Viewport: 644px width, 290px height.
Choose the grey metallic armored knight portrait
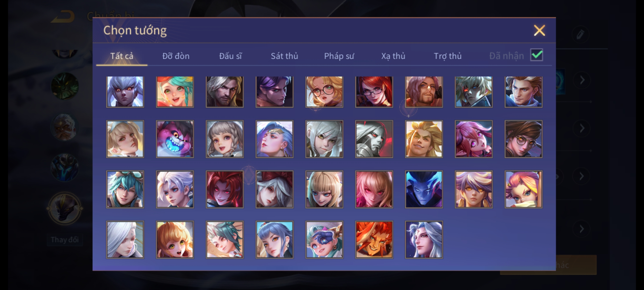[374, 139]
